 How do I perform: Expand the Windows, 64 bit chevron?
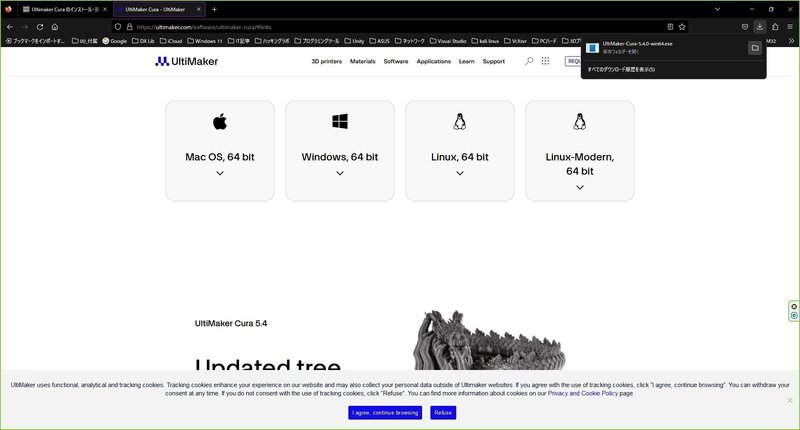tap(340, 173)
